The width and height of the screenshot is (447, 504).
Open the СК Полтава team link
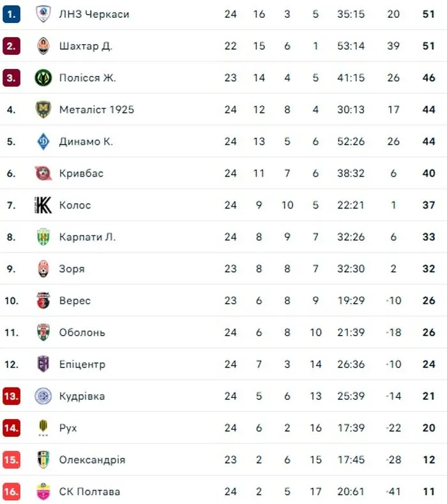pyautogui.click(x=89, y=491)
